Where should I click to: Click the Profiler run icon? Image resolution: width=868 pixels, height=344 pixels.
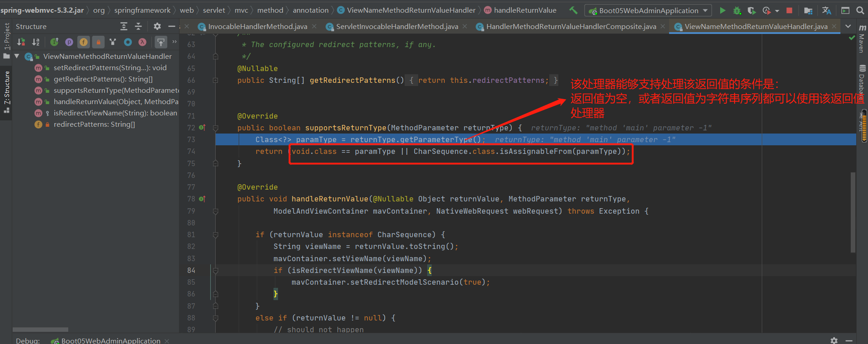(x=766, y=10)
